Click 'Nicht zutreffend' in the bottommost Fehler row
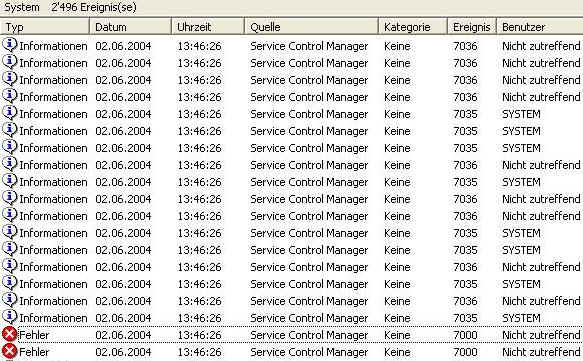This screenshot has height=361, width=583. [x=541, y=352]
